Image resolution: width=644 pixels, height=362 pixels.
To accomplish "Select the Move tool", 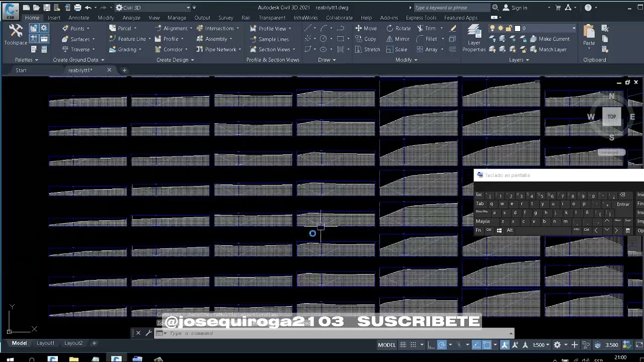I will point(366,28).
